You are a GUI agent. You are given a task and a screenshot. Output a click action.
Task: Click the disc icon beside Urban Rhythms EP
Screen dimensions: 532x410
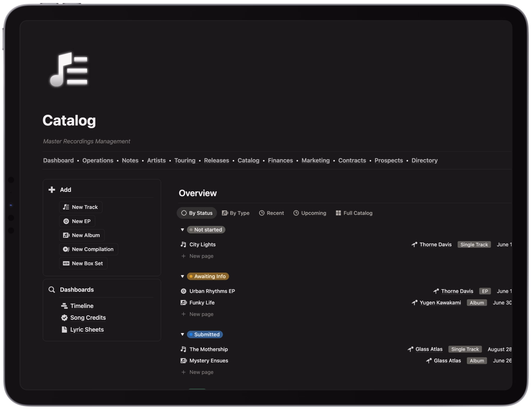pos(183,291)
